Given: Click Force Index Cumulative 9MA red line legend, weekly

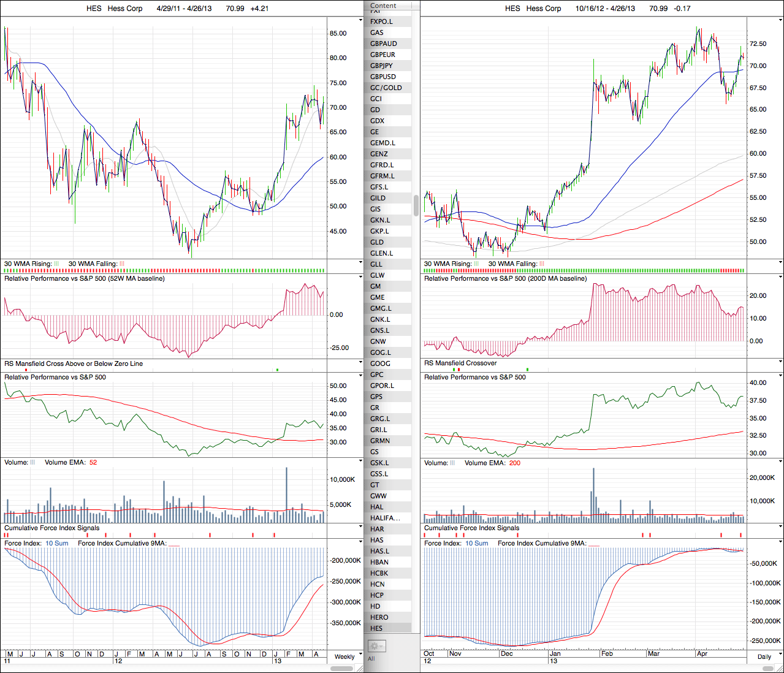Looking at the screenshot, I should coord(173,544).
